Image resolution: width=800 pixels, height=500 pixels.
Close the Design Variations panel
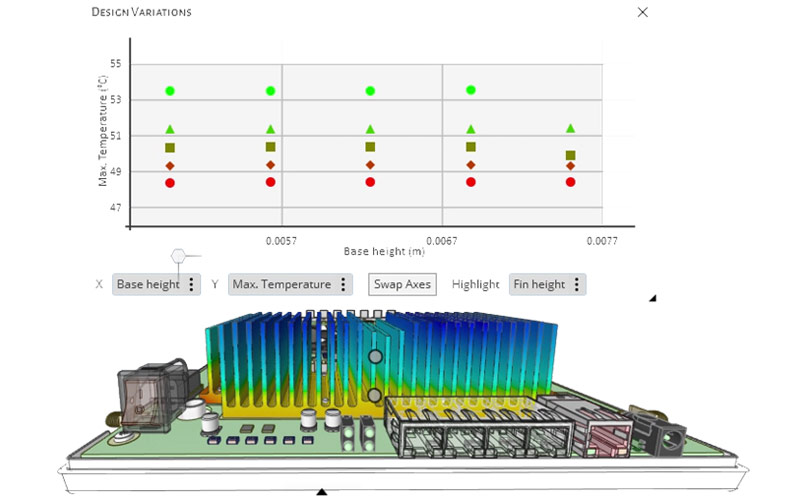click(x=643, y=12)
